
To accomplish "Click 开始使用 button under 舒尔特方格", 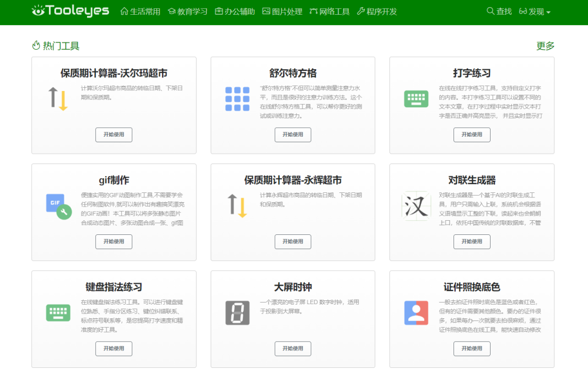I will click(x=293, y=135).
